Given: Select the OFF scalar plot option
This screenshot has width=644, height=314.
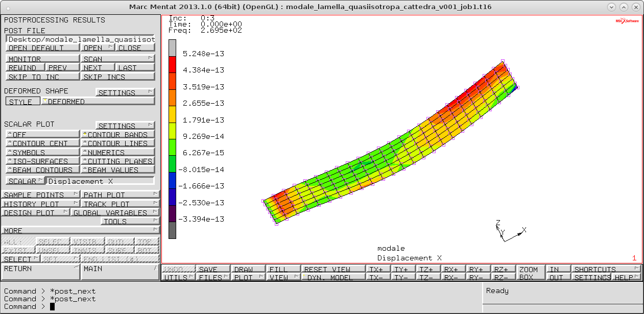Looking at the screenshot, I should [x=42, y=134].
